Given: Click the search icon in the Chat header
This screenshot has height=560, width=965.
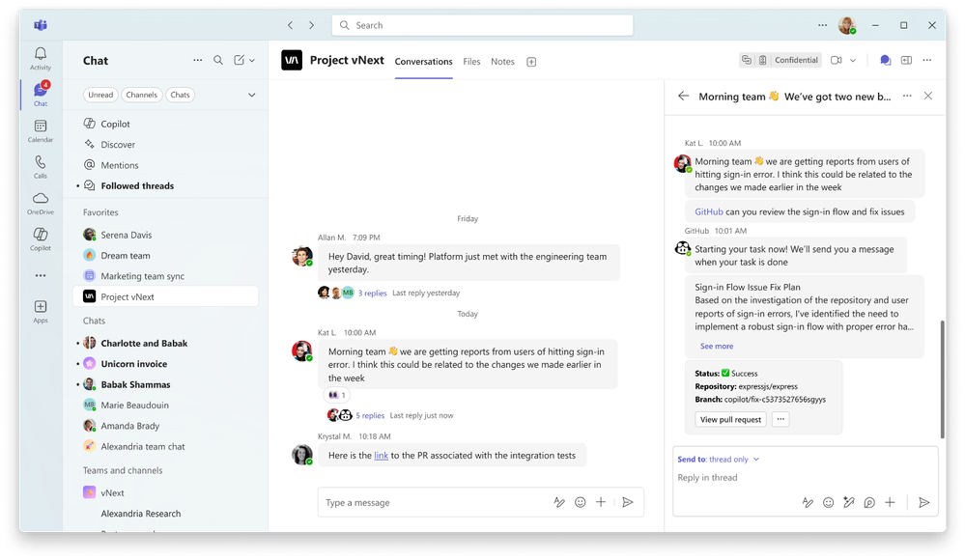Looking at the screenshot, I should 218,60.
